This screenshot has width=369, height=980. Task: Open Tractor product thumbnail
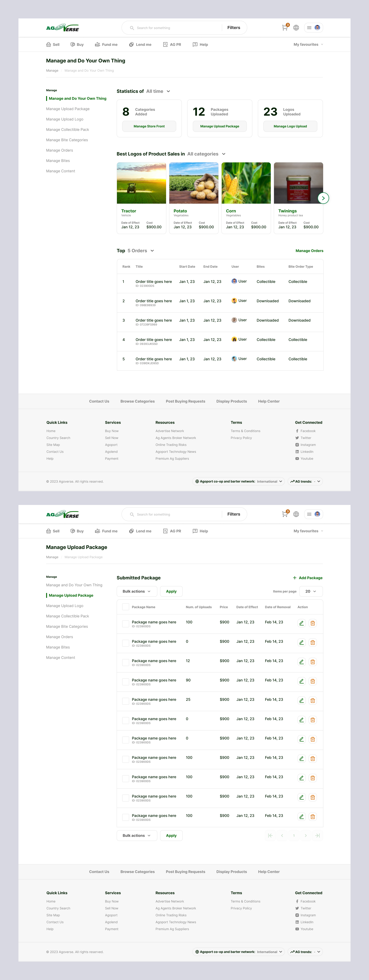[x=141, y=183]
